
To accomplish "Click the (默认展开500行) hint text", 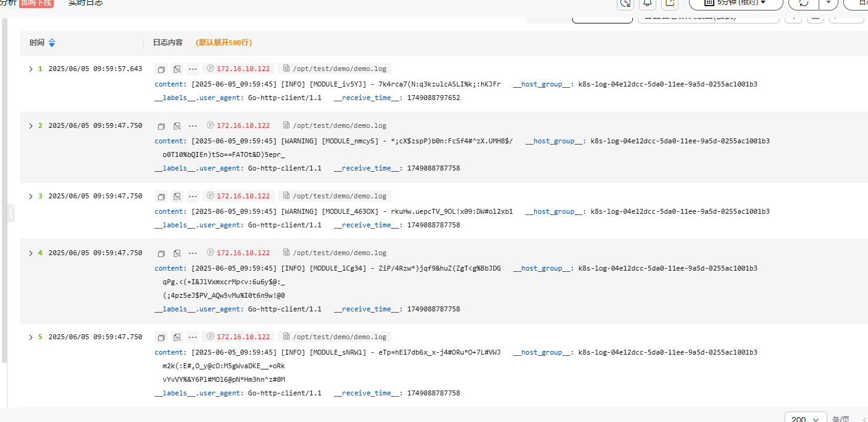I will 224,43.
